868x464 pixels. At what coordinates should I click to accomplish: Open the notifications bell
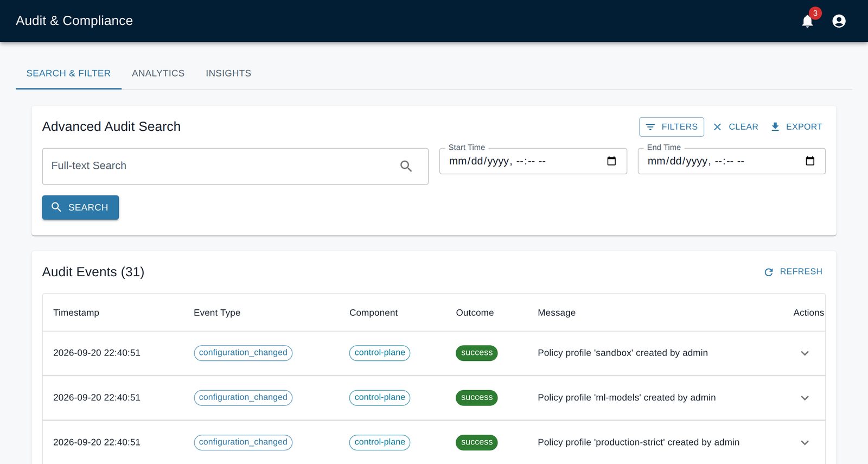tap(807, 21)
